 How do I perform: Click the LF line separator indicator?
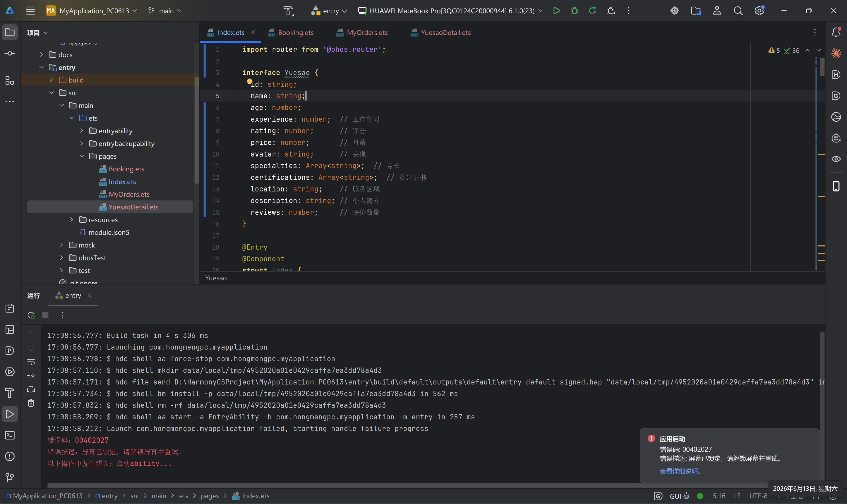pyautogui.click(x=737, y=496)
